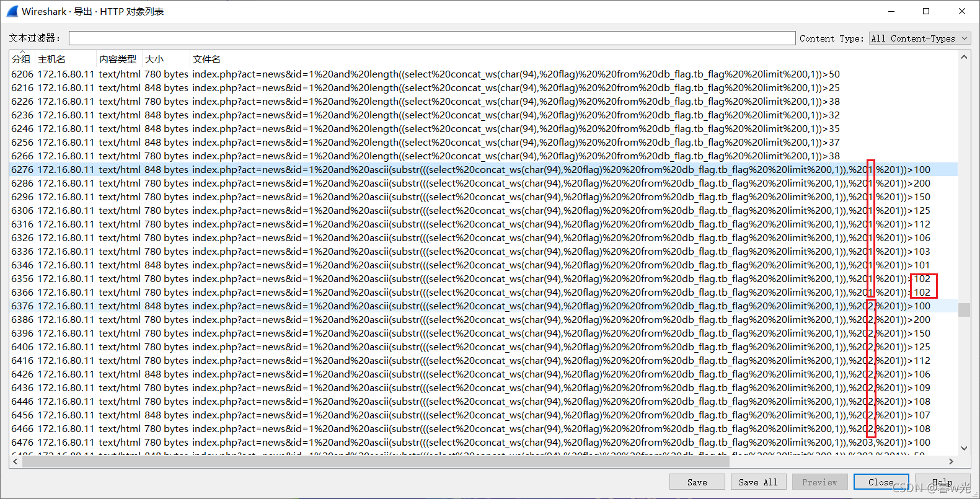This screenshot has height=499, width=980.
Task: Select packet row 6206
Action: pos(483,74)
